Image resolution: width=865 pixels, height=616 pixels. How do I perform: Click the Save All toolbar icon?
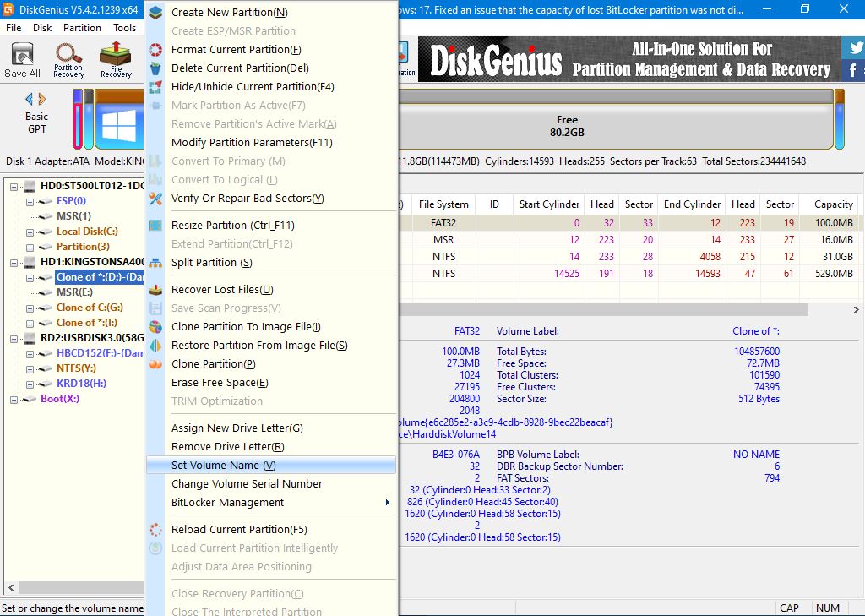(22, 59)
